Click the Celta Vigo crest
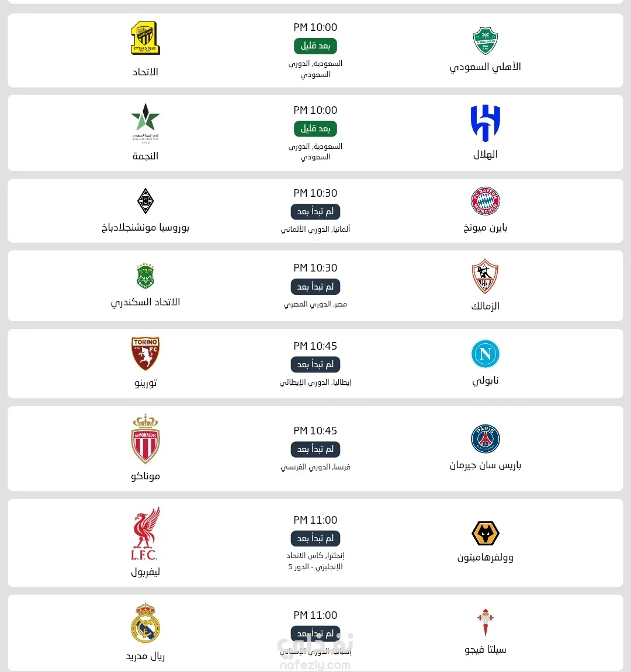This screenshot has width=631, height=672. pyautogui.click(x=485, y=622)
